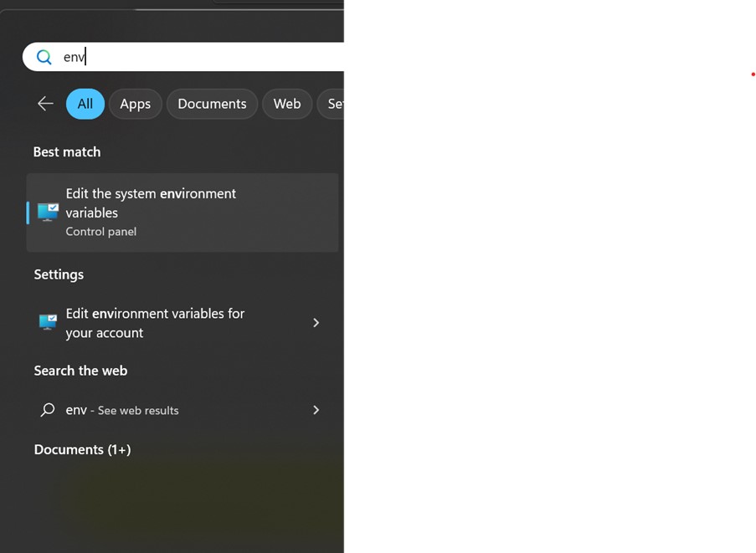Switch to the Documents filter tab
This screenshot has height=553, width=756.
click(212, 104)
